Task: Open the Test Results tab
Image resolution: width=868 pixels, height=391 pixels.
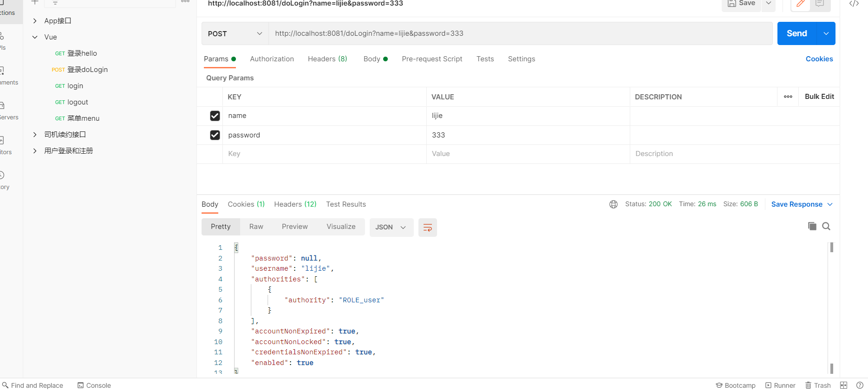Action: [x=346, y=204]
